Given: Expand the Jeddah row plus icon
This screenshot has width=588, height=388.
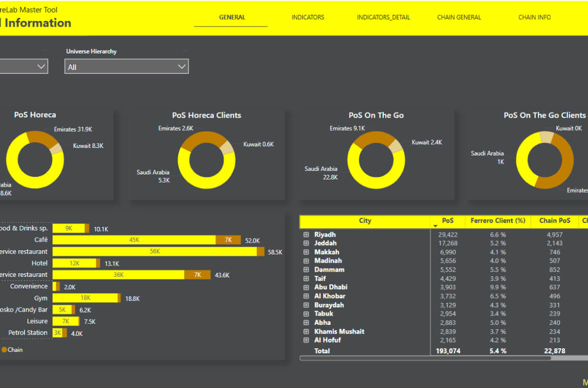Looking at the screenshot, I should pos(306,243).
